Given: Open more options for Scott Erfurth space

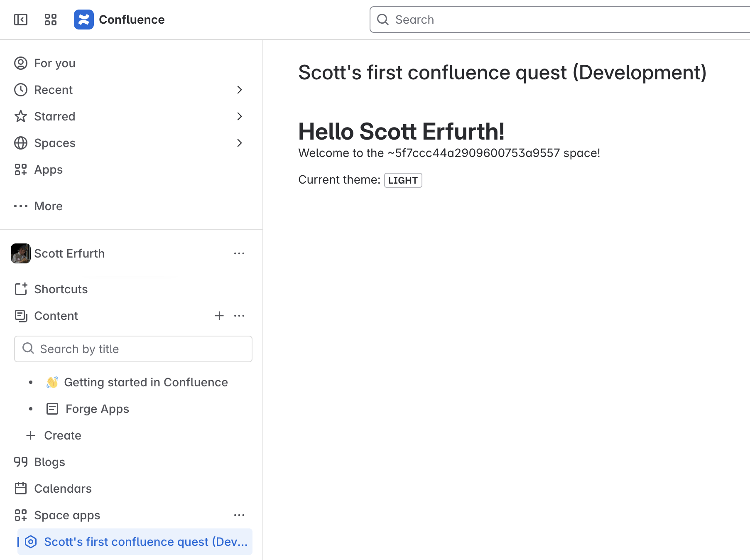Looking at the screenshot, I should point(239,253).
